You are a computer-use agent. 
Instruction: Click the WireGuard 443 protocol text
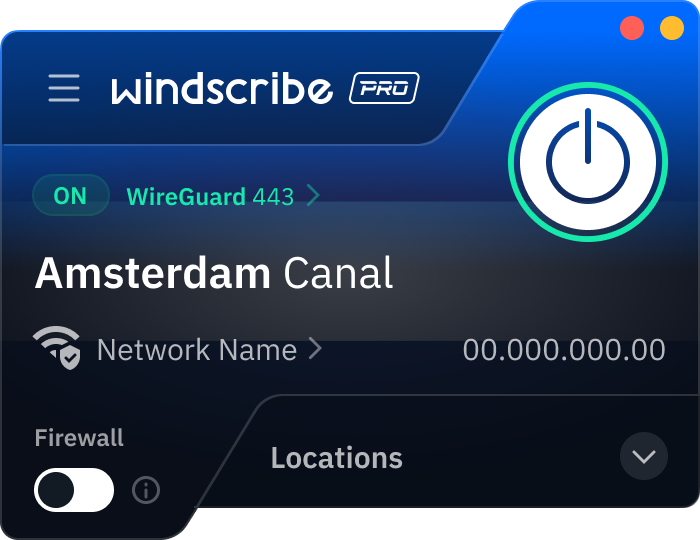pos(210,197)
